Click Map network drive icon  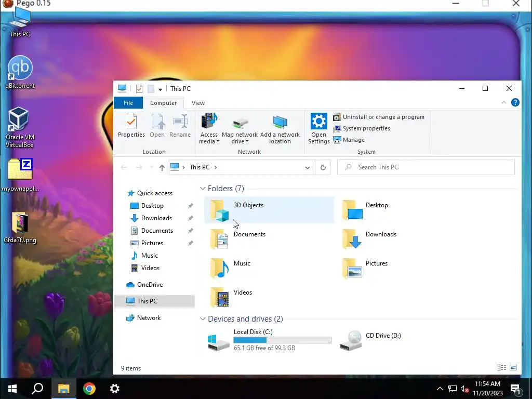[x=240, y=123]
